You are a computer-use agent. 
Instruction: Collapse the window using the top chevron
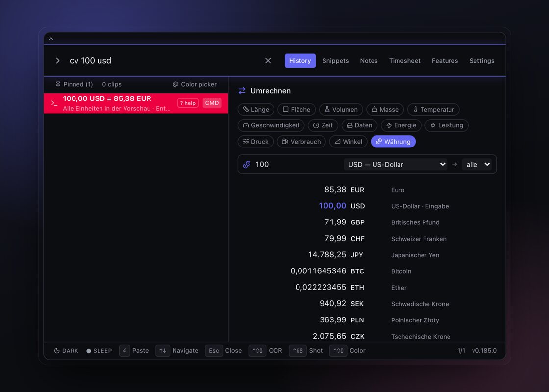click(x=51, y=39)
